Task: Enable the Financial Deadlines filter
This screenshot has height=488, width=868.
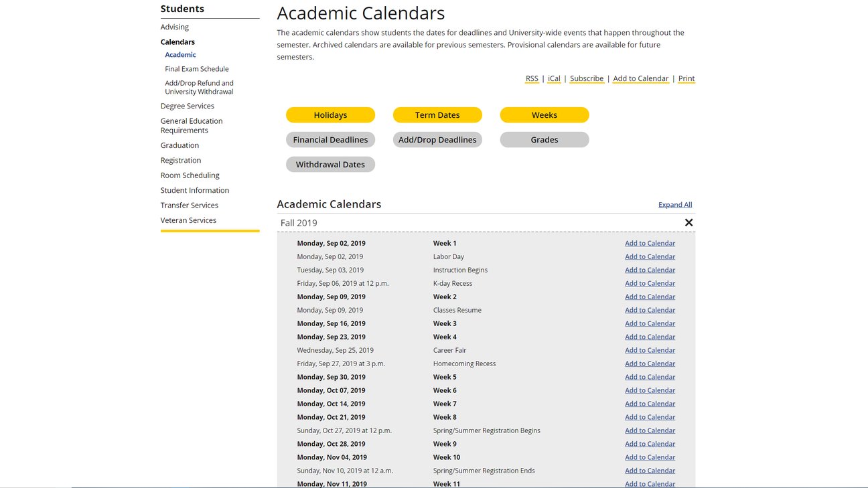Action: click(330, 140)
